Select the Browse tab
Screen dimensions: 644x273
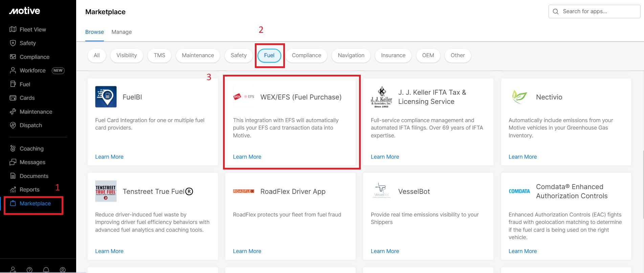click(94, 32)
